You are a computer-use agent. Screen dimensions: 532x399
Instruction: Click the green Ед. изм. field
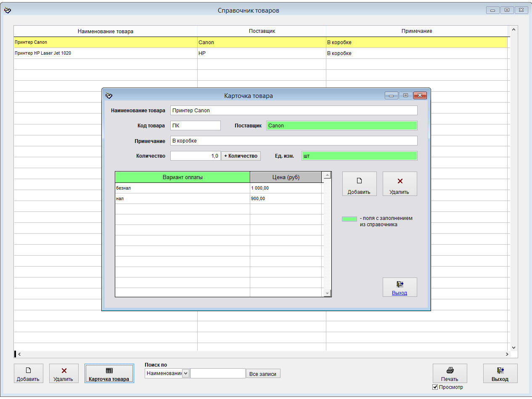(x=359, y=156)
